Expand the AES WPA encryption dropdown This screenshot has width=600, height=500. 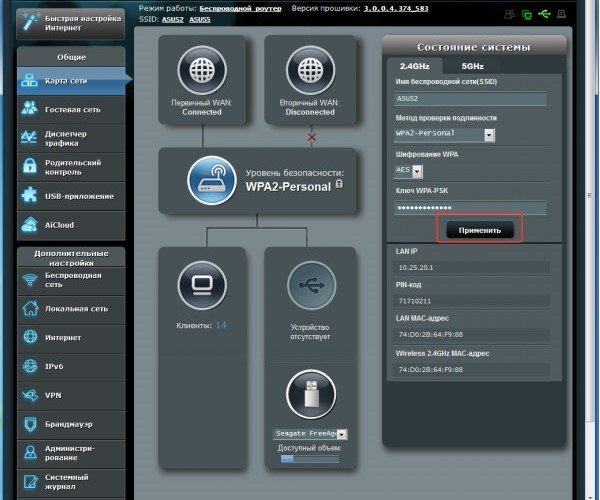click(417, 171)
